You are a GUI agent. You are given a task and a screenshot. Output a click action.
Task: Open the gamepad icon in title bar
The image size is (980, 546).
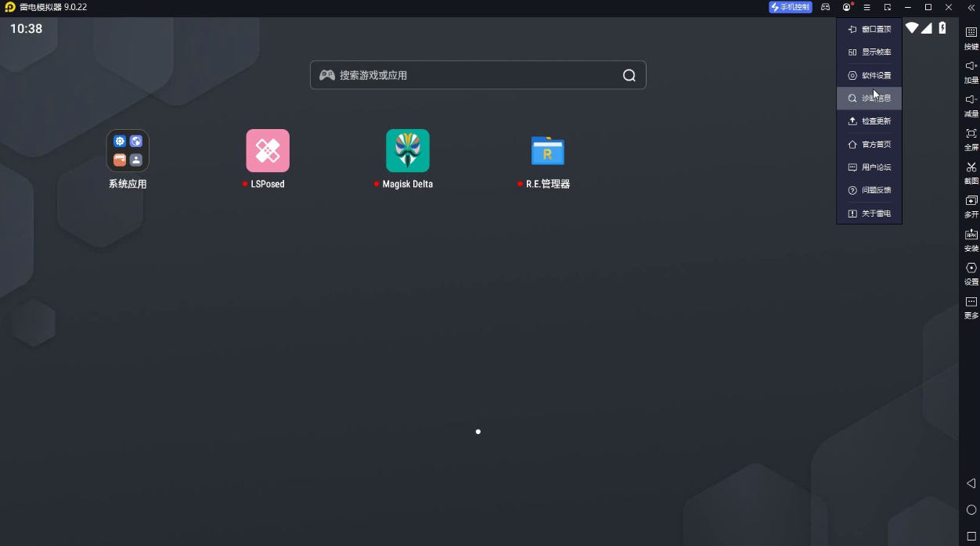point(825,7)
